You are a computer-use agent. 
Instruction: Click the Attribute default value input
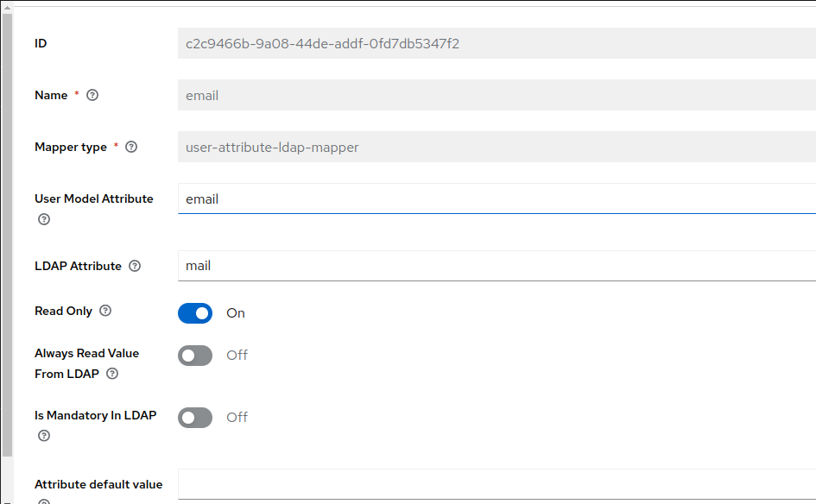pos(497,484)
